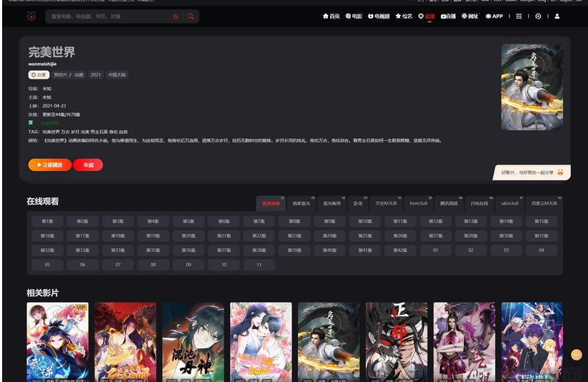The height and width of the screenshot is (382, 588).
Task: Click the 立即播放 play now button
Action: [50, 165]
